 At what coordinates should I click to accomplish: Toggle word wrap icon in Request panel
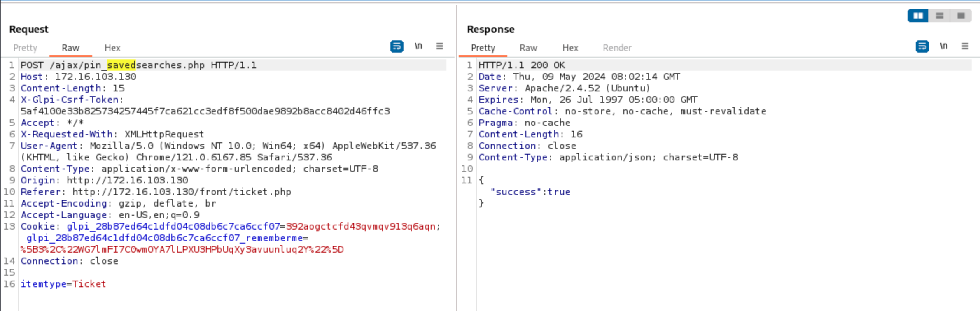pyautogui.click(x=397, y=46)
